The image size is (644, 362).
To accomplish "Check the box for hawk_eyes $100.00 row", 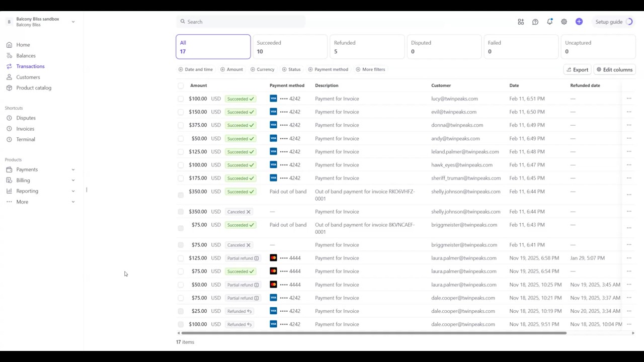I will [x=181, y=165].
